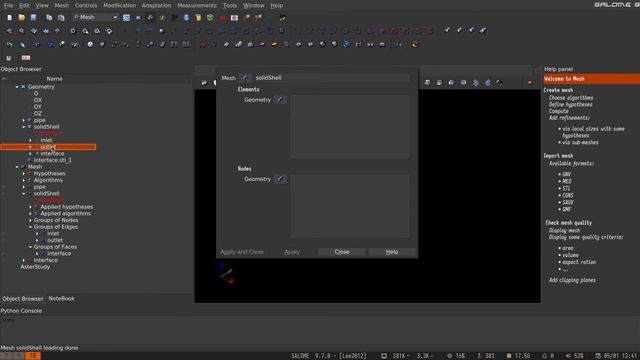Click the mesh selection arrow button in dialog
Screen dimensions: 640x360
(244, 78)
